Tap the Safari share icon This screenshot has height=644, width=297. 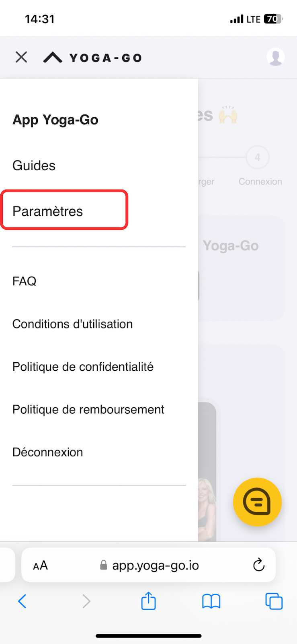click(148, 601)
